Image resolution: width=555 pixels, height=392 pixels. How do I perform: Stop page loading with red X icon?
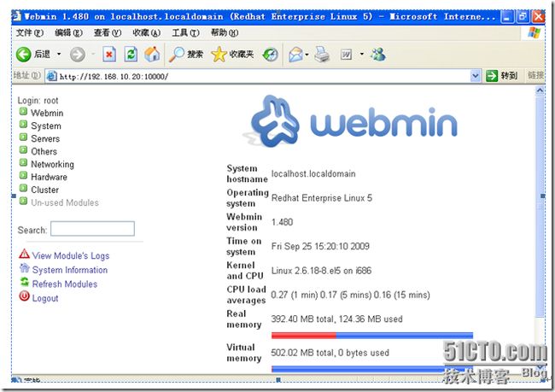109,54
